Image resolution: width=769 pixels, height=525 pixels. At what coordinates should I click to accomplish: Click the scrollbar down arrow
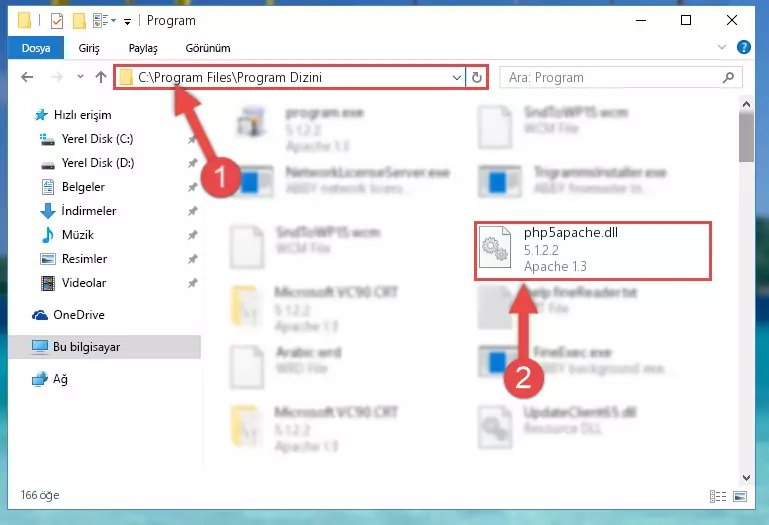click(x=746, y=477)
